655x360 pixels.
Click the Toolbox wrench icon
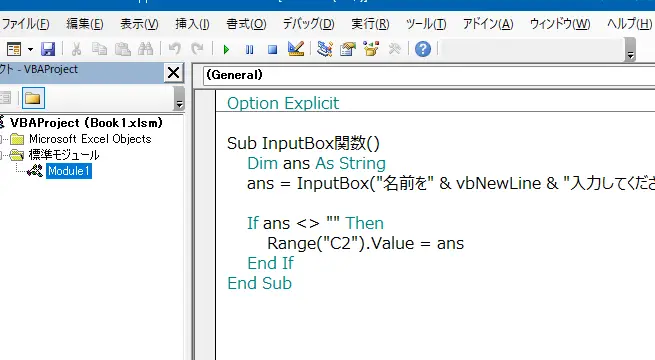coord(394,49)
